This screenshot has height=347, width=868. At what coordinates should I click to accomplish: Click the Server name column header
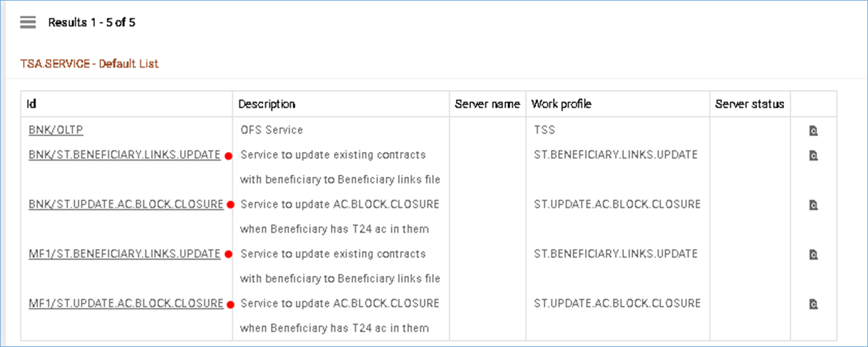click(487, 104)
